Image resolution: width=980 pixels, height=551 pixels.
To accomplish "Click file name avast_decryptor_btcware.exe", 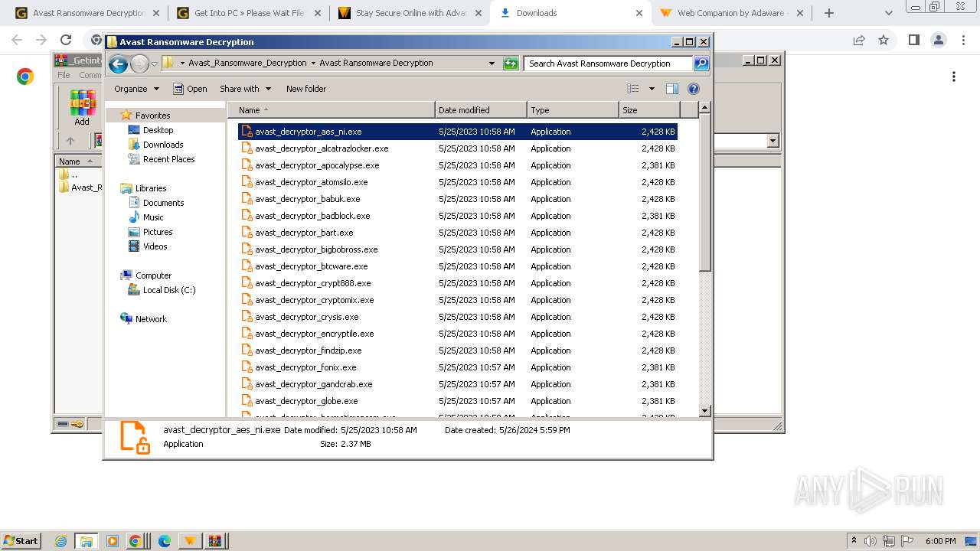I will pos(311,266).
